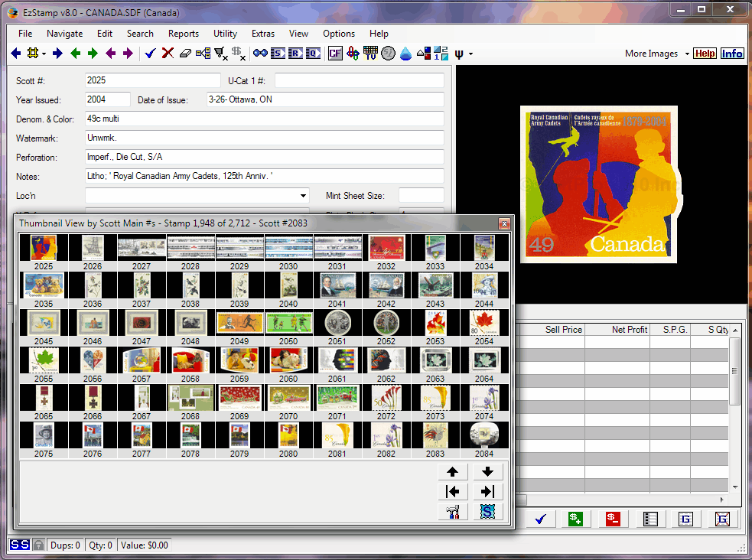
Task: Click the S toolbar icon
Action: [278, 54]
